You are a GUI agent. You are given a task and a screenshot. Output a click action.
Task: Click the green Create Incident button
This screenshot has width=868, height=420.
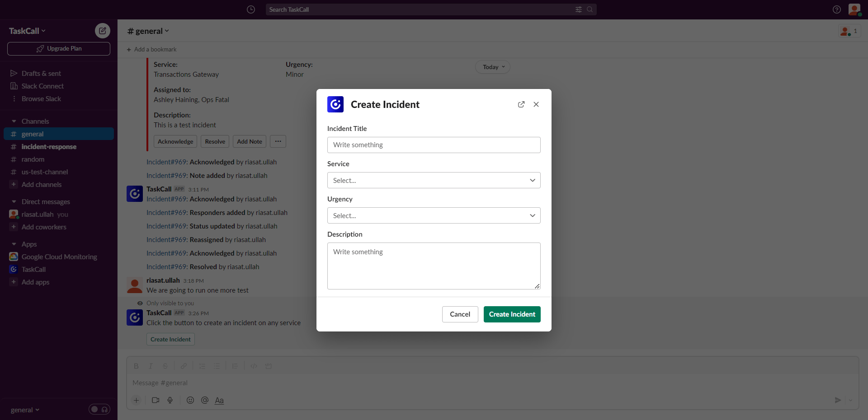click(512, 314)
